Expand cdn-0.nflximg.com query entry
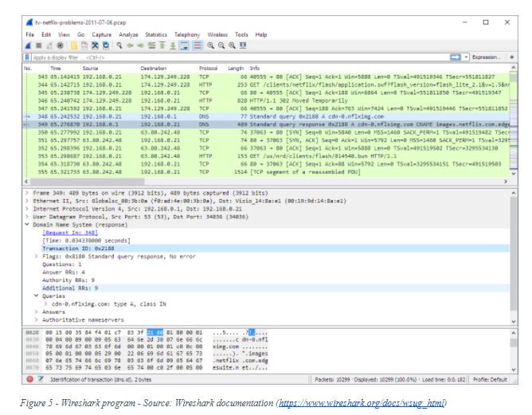This screenshot has height=415, width=532. tap(46, 303)
